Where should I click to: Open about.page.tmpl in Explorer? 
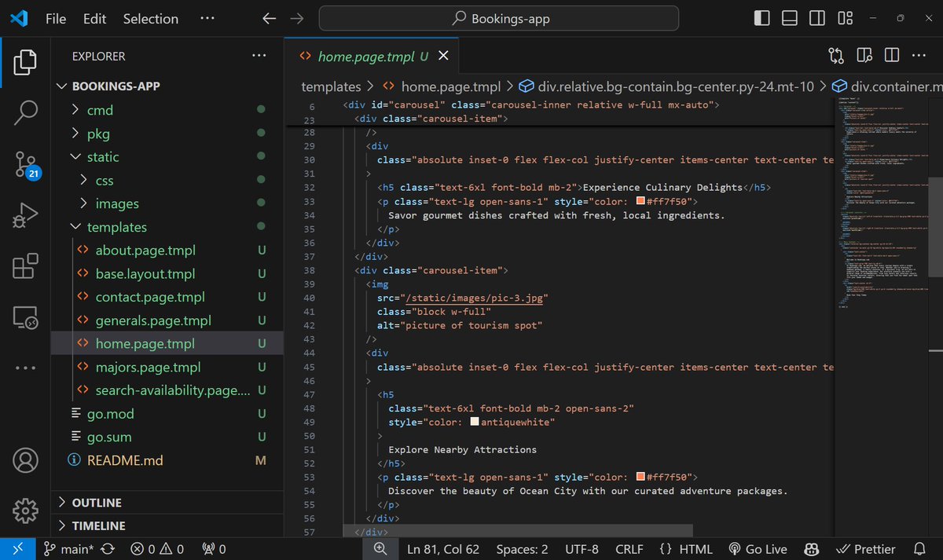click(145, 251)
